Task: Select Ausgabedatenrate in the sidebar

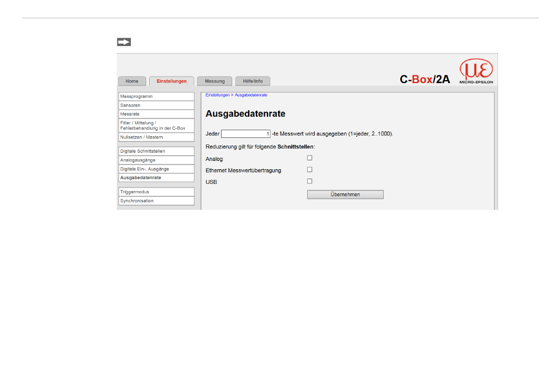Action: 156,177
